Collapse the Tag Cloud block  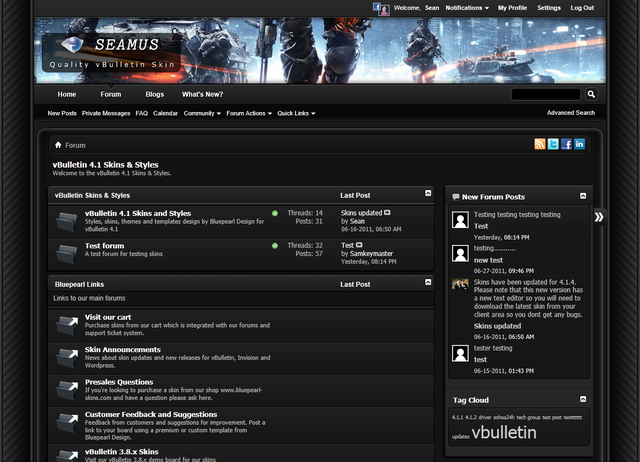583,399
